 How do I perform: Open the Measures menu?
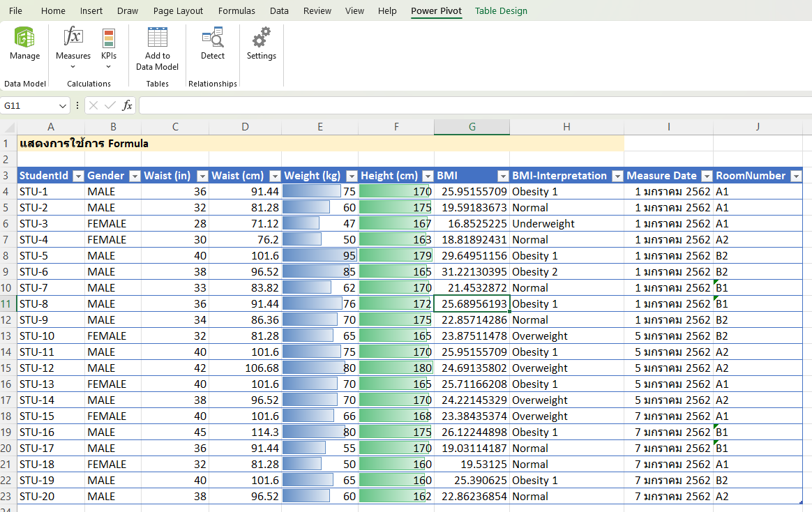[73, 47]
